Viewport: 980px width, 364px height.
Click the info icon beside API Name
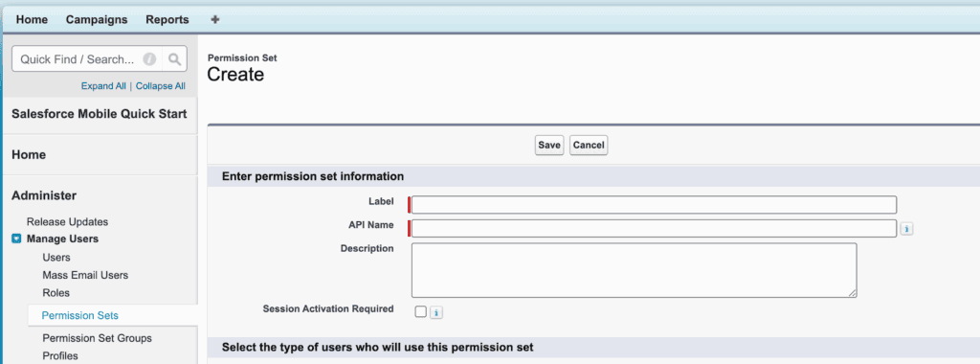point(907,229)
